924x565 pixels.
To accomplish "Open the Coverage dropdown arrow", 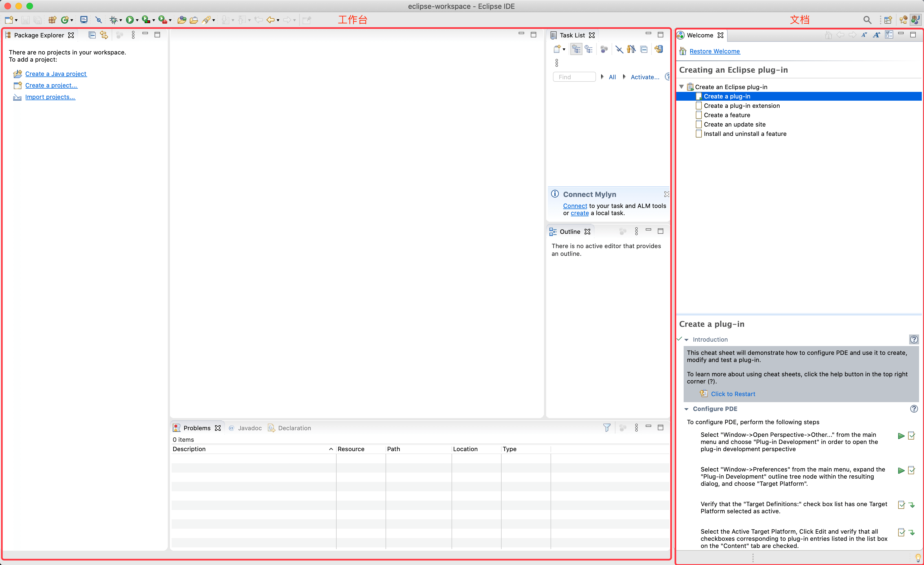I will click(x=154, y=20).
